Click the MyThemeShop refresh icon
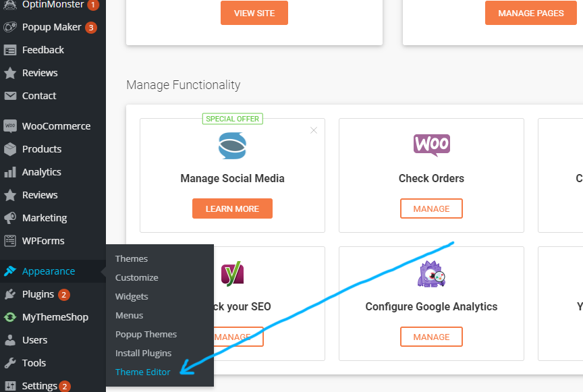 (10, 317)
